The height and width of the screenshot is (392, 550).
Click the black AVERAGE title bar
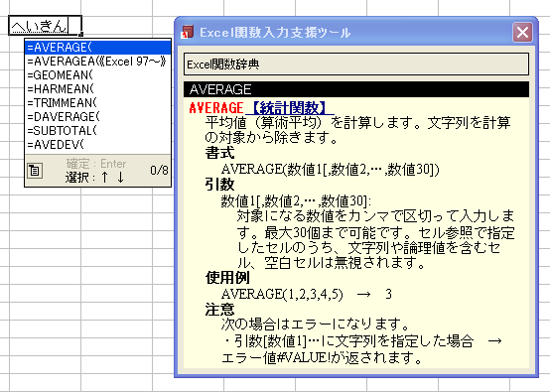coord(356,89)
